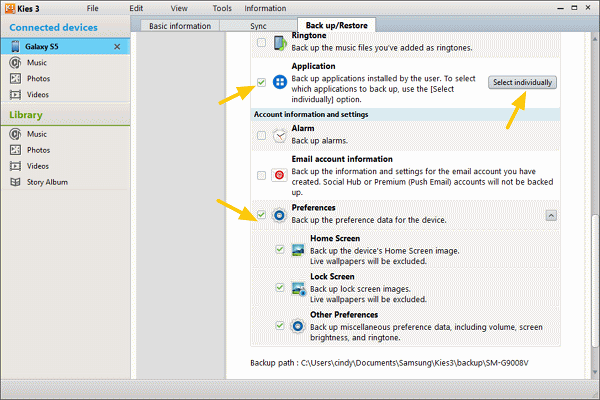Click the Backup path text line
This screenshot has height=400, width=600.
click(x=389, y=362)
